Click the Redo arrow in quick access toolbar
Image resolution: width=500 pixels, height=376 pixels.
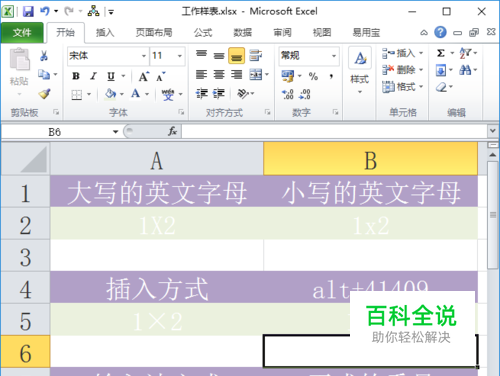coord(69,11)
